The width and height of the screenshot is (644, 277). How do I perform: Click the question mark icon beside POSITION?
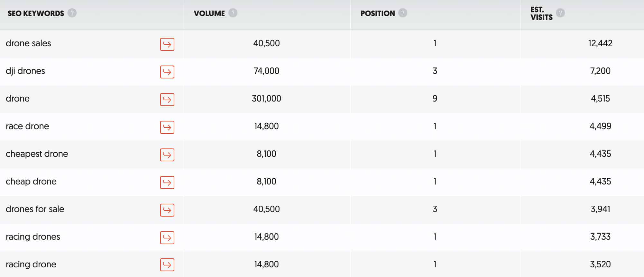(402, 13)
